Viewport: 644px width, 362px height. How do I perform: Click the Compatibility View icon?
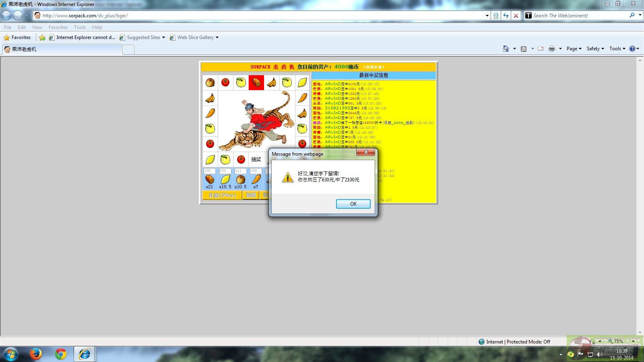click(x=496, y=16)
